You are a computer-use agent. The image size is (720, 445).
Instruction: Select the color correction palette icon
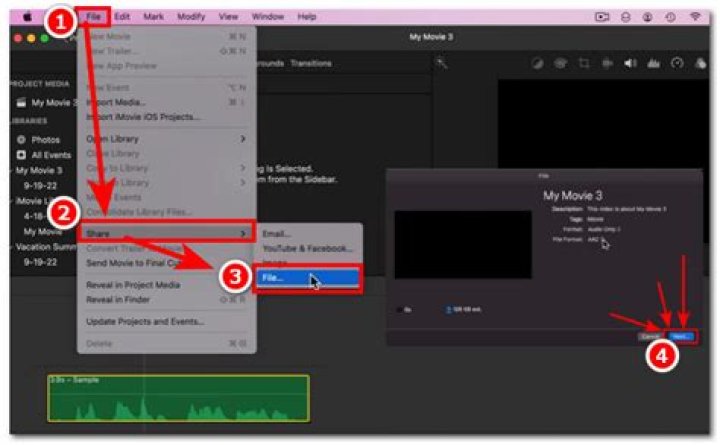click(x=560, y=63)
